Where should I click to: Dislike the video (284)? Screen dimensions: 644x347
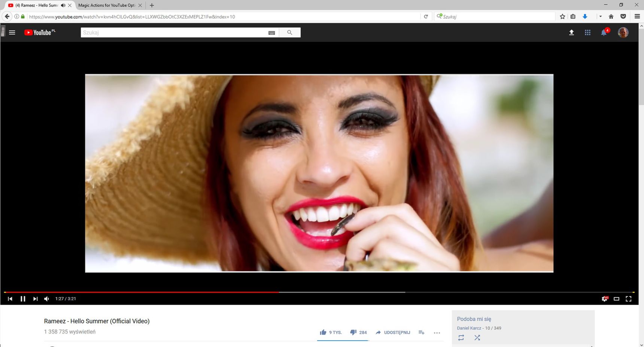tap(358, 332)
